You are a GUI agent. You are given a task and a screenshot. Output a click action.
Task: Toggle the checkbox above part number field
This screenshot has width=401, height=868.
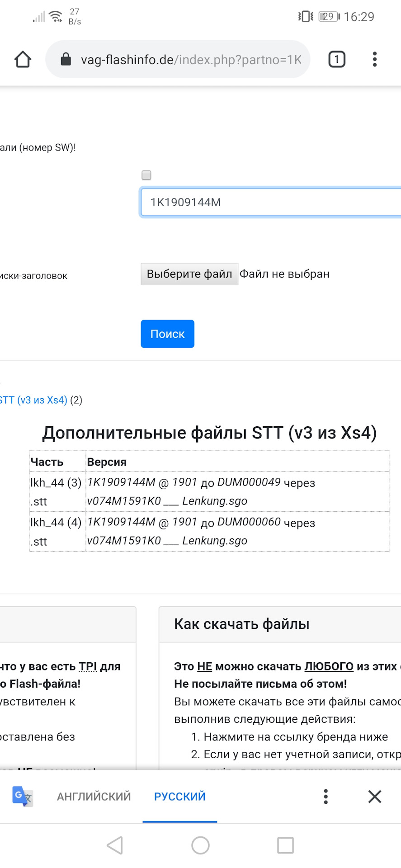coord(146,175)
